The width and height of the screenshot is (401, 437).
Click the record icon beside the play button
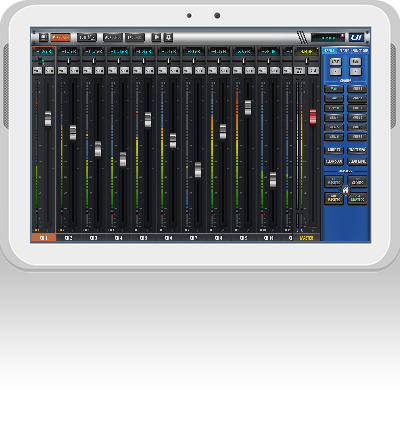[x=168, y=37]
